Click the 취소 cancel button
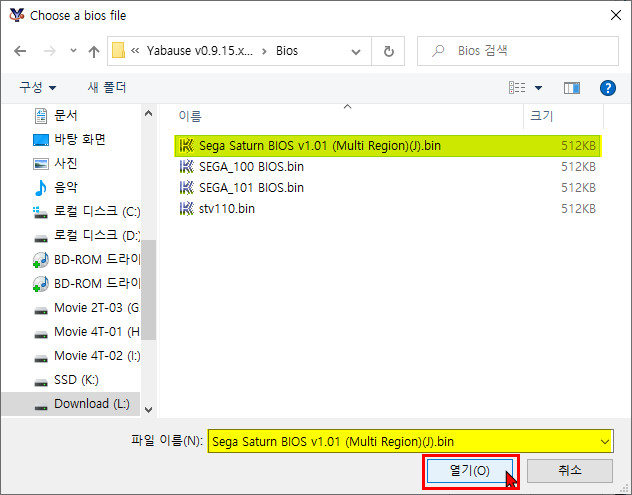632x495 pixels. tap(570, 470)
